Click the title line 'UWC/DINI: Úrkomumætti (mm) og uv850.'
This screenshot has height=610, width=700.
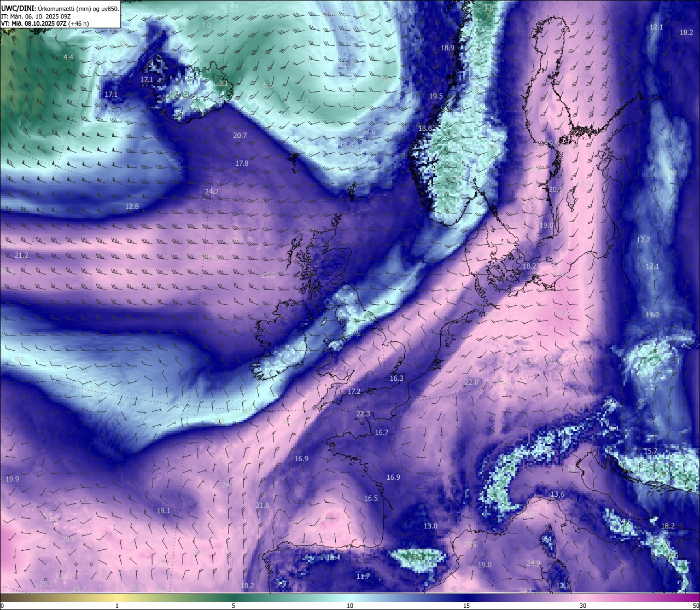(x=60, y=8)
